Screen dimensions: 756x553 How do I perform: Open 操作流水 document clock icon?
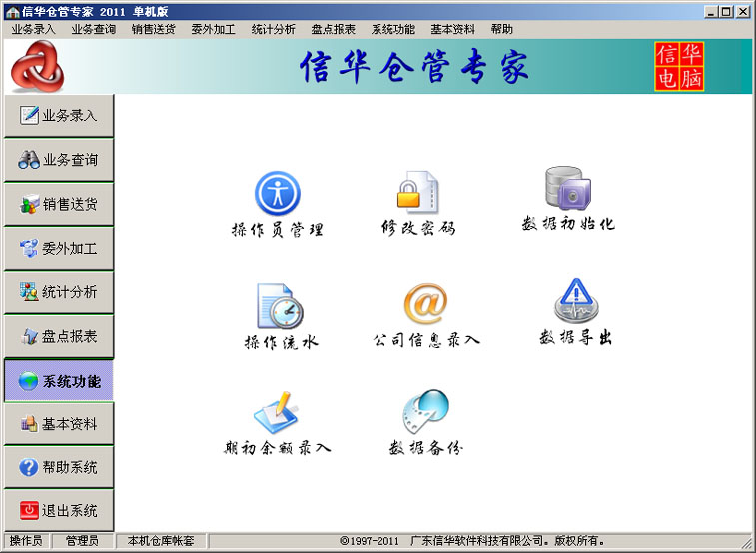click(x=280, y=306)
